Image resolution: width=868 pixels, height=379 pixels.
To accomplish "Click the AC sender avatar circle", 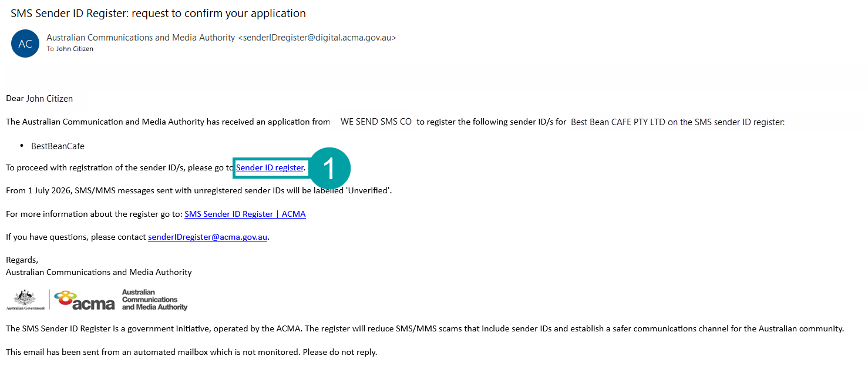I will [x=25, y=43].
